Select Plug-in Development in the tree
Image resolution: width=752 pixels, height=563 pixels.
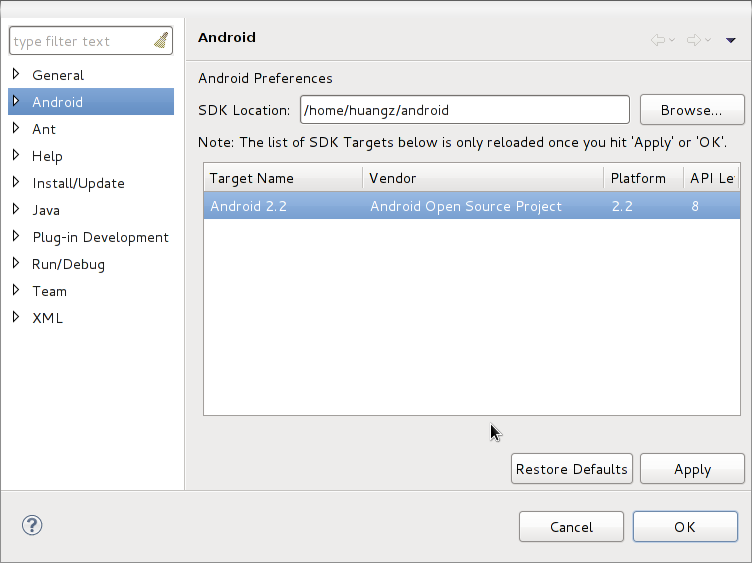[x=100, y=237]
